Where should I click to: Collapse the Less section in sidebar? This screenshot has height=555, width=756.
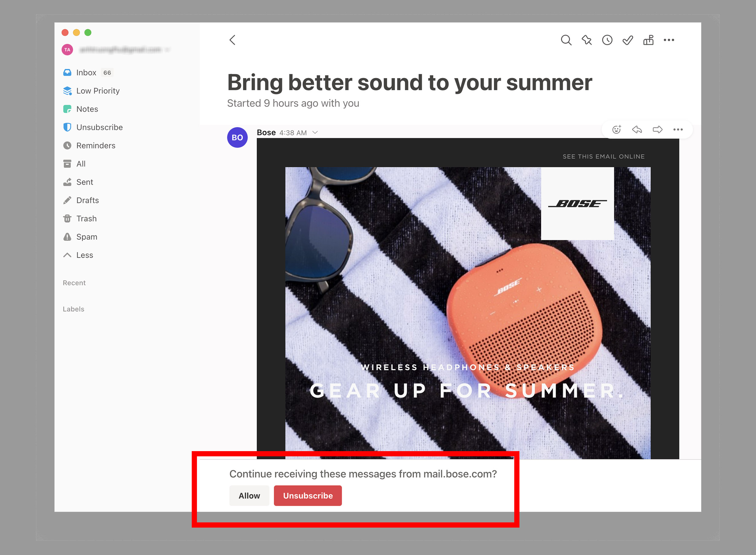(x=85, y=255)
